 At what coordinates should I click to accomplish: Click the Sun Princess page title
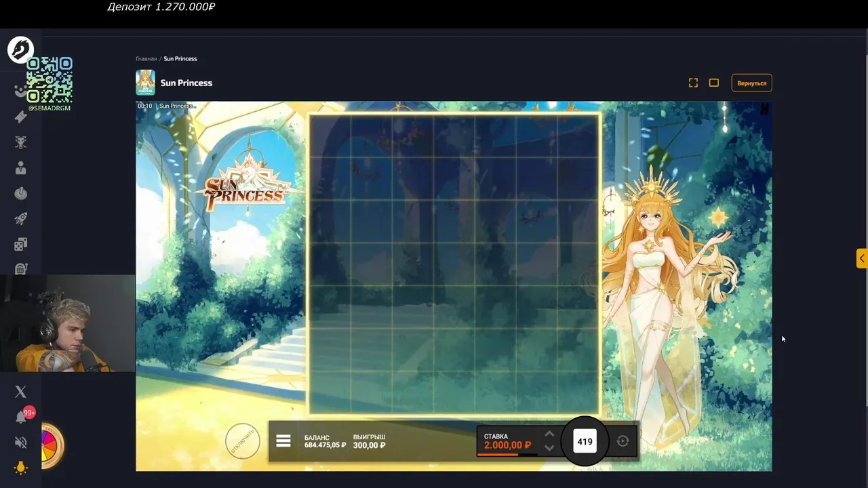[186, 83]
